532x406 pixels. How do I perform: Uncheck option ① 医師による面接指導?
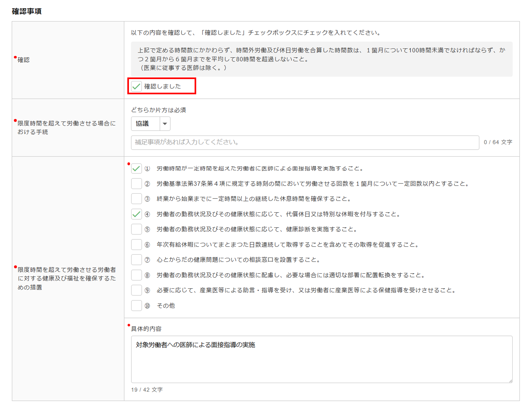[x=136, y=169]
